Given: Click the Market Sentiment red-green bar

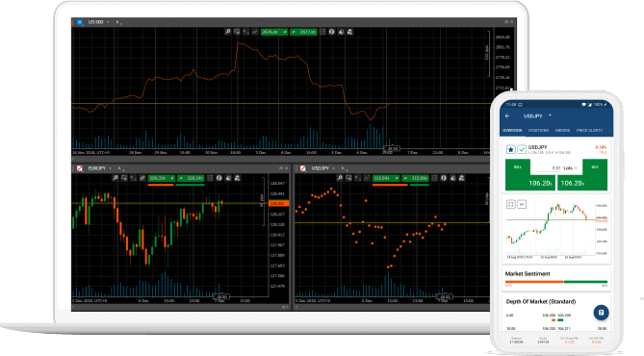Looking at the screenshot, I should click(x=556, y=282).
